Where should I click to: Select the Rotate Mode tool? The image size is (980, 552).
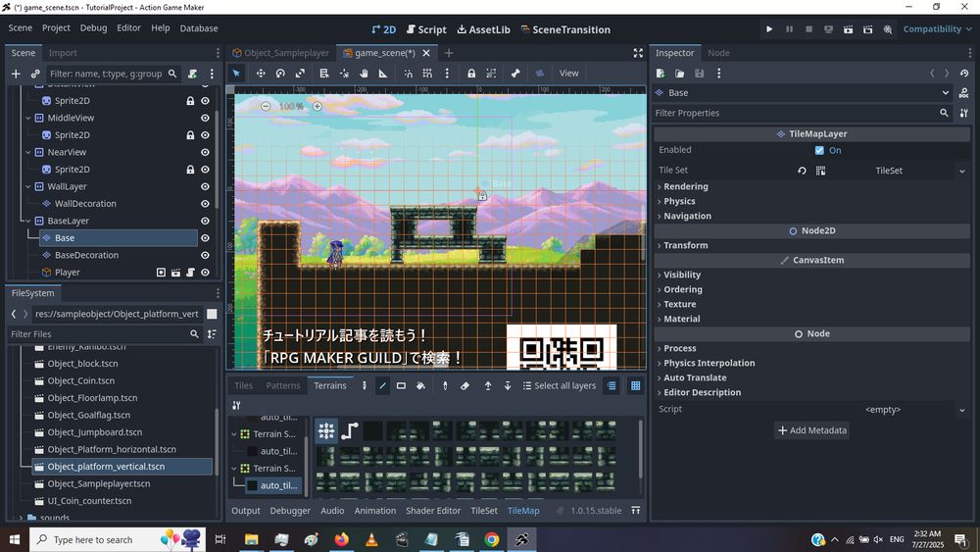point(280,74)
